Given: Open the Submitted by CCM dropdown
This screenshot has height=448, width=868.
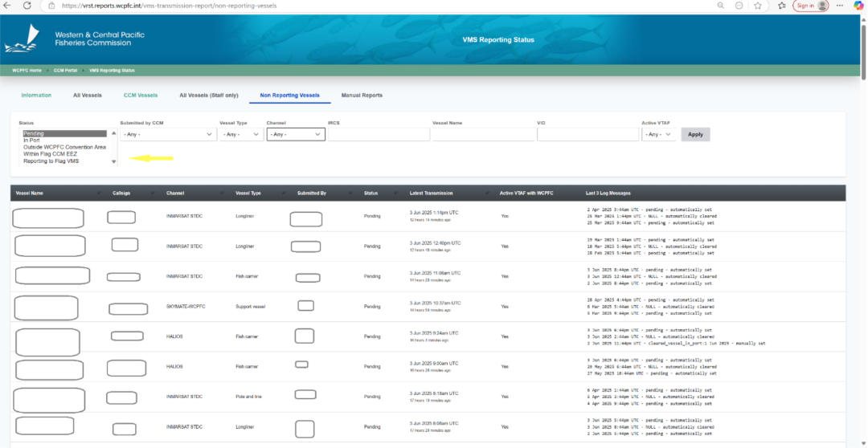Looking at the screenshot, I should tap(166, 135).
